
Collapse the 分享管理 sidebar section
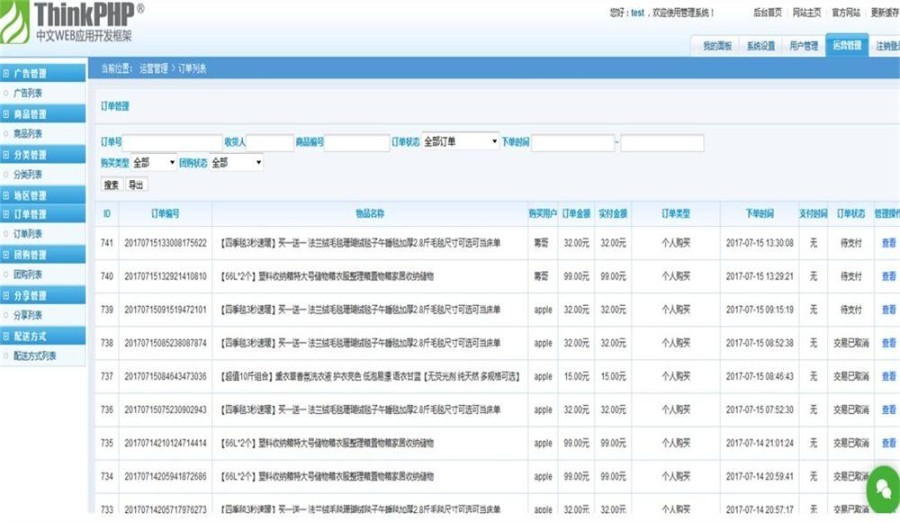(43, 296)
